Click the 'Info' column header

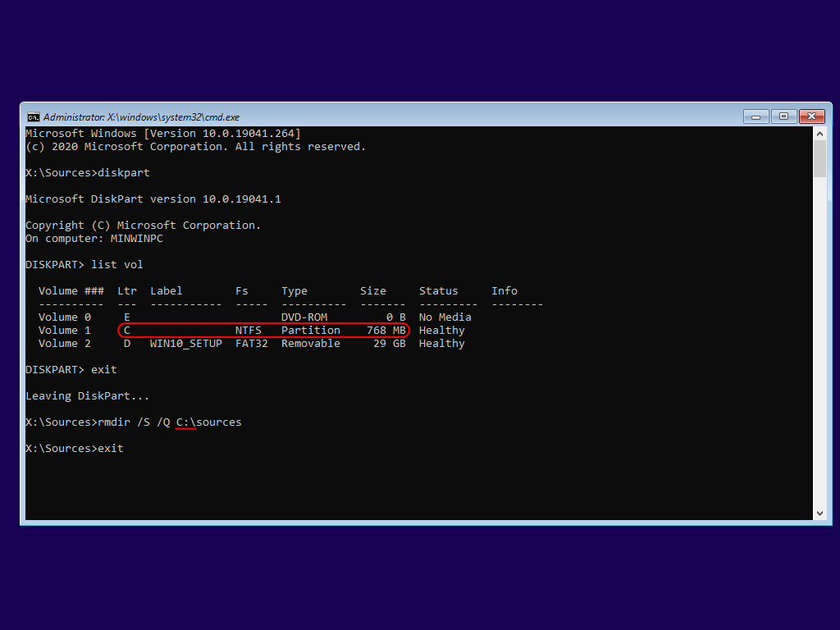tap(504, 291)
